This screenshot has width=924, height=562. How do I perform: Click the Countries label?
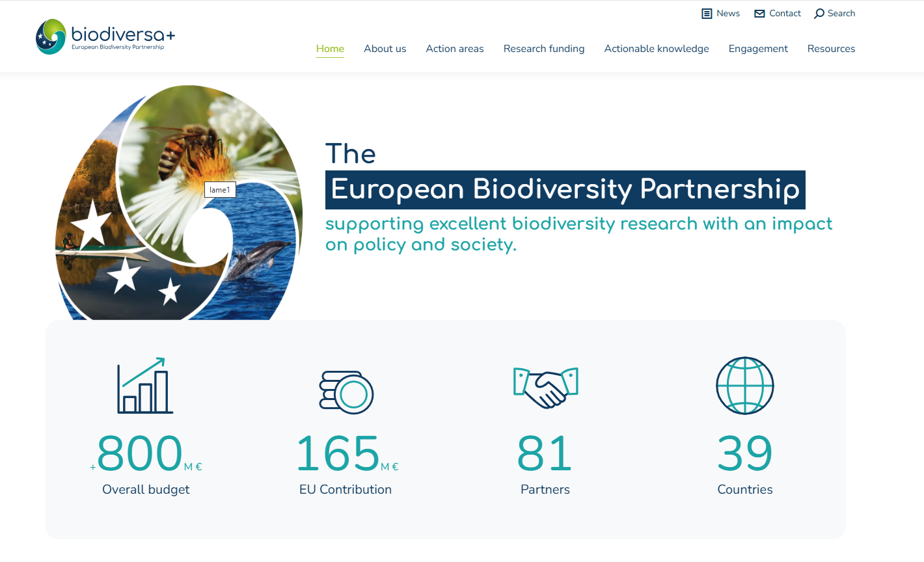point(745,490)
